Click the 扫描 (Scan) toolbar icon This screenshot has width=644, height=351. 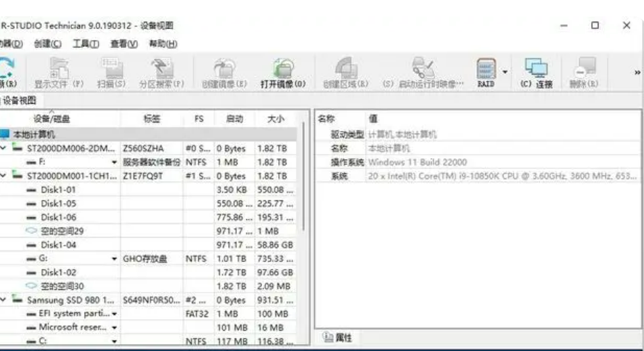pos(111,70)
